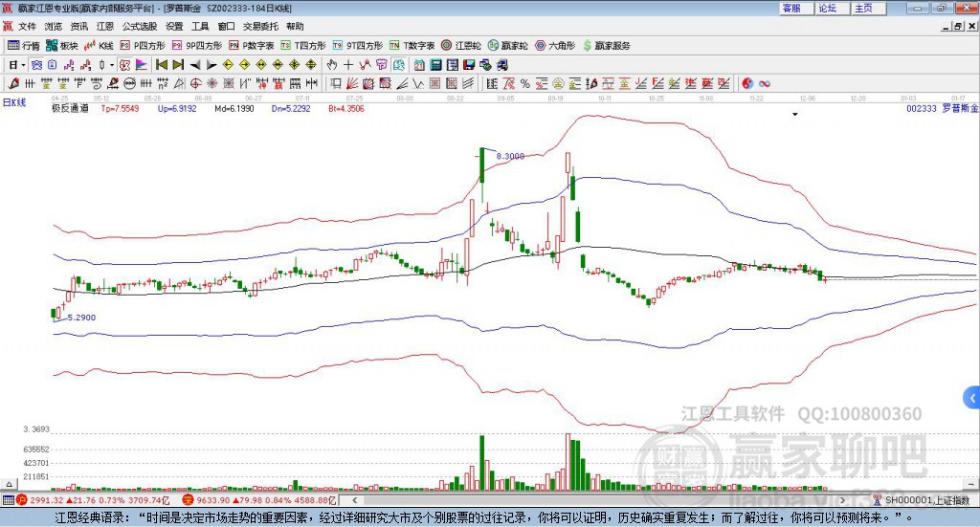This screenshot has height=527, width=980.
Task: Open the 窗口 menu
Action: [226, 26]
